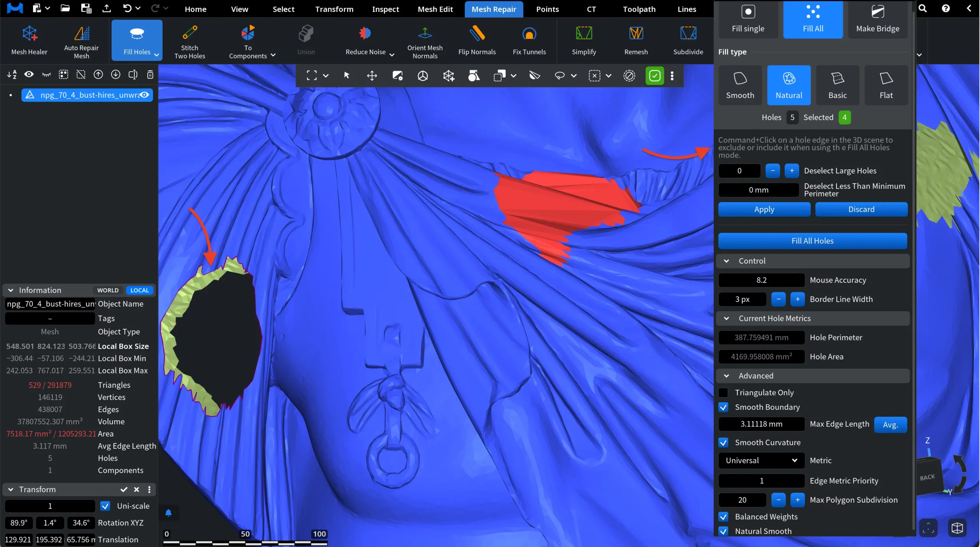This screenshot has width=980, height=547.
Task: Enable the Triangulate Only checkbox
Action: point(723,393)
